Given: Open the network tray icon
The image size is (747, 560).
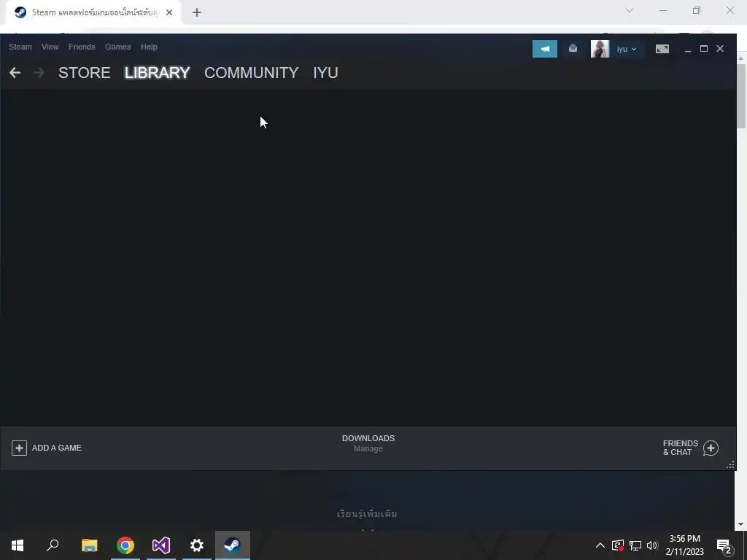Looking at the screenshot, I should [x=635, y=545].
